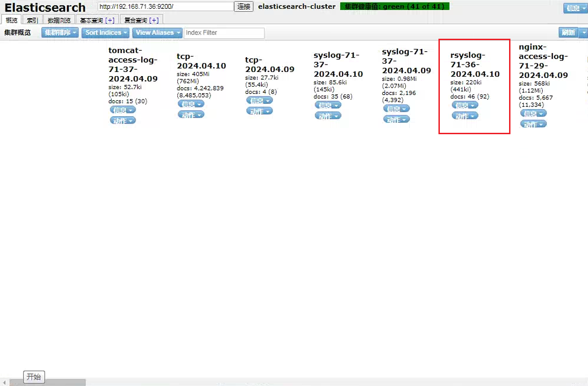This screenshot has width=588, height=386.
Task: Show 信息 menu for tcp-2024.04.09
Action: (x=259, y=100)
